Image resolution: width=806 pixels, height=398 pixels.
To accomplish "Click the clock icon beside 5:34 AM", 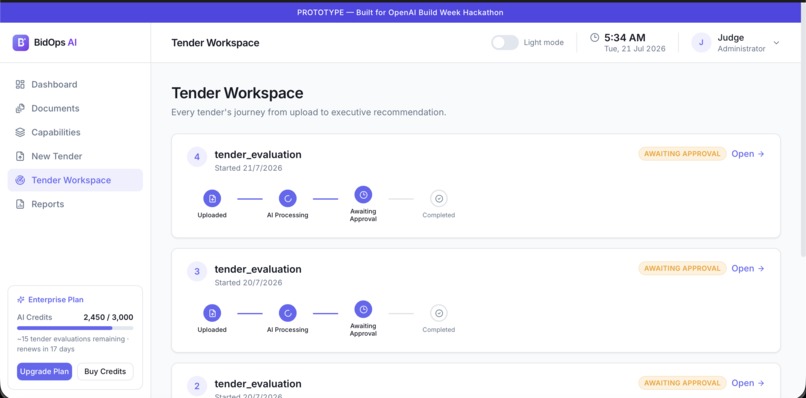I will [x=594, y=38].
